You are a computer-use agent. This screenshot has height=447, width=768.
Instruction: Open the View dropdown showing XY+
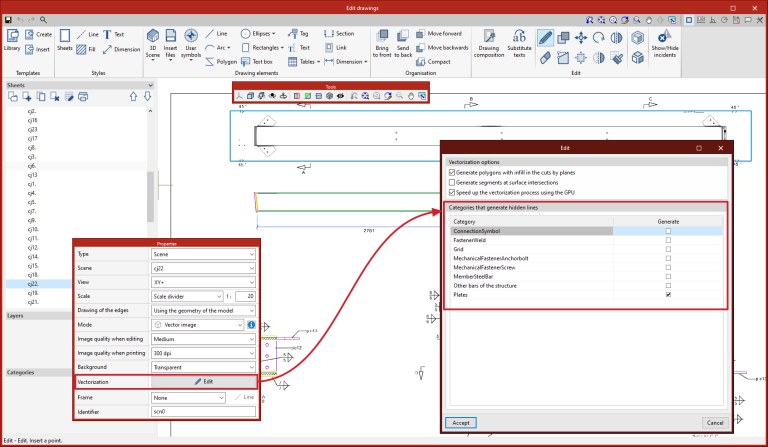pos(203,282)
